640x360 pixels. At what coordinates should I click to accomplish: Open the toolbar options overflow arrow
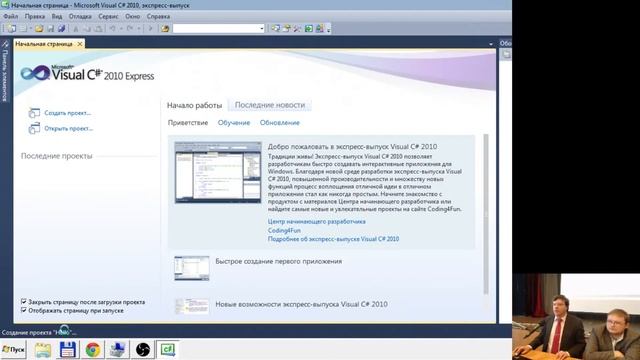pos(328,29)
